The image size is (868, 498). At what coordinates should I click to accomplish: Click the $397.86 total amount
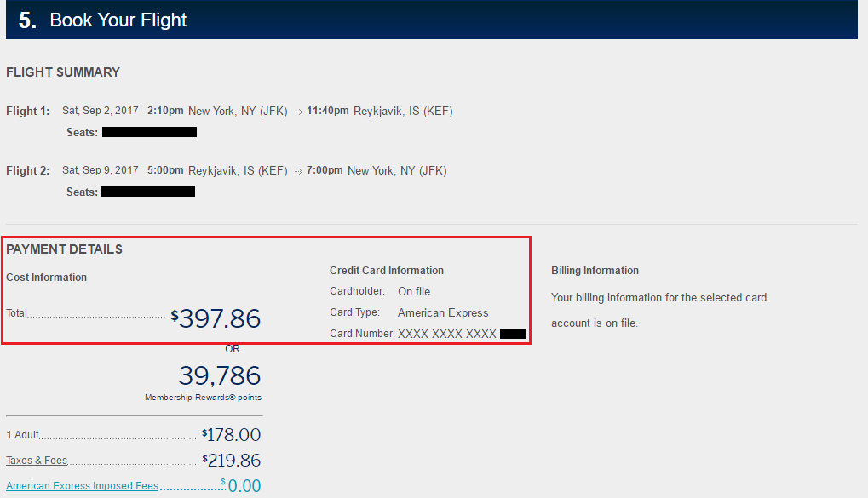click(x=216, y=318)
